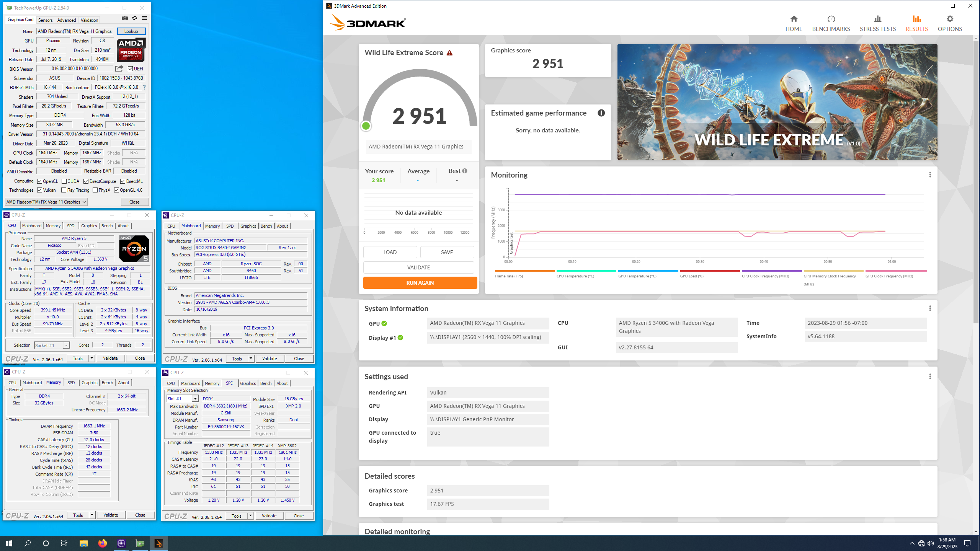Open Bench tab in the CPU-Z CPU window

[107, 226]
